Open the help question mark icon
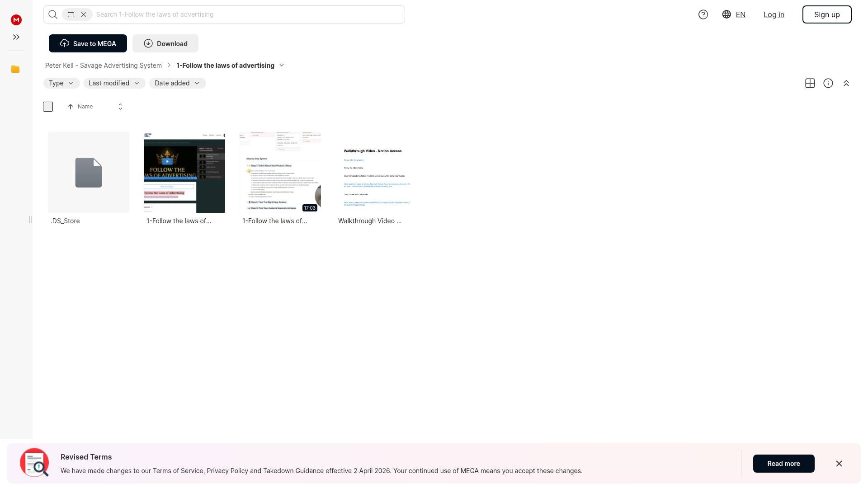This screenshot has width=868, height=488. [x=703, y=14]
